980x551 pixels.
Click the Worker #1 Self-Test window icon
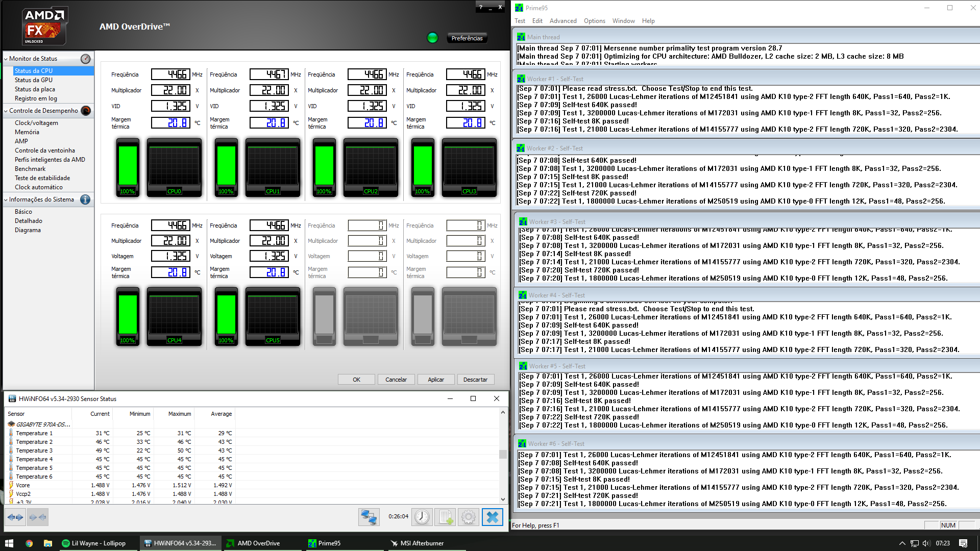coord(521,79)
